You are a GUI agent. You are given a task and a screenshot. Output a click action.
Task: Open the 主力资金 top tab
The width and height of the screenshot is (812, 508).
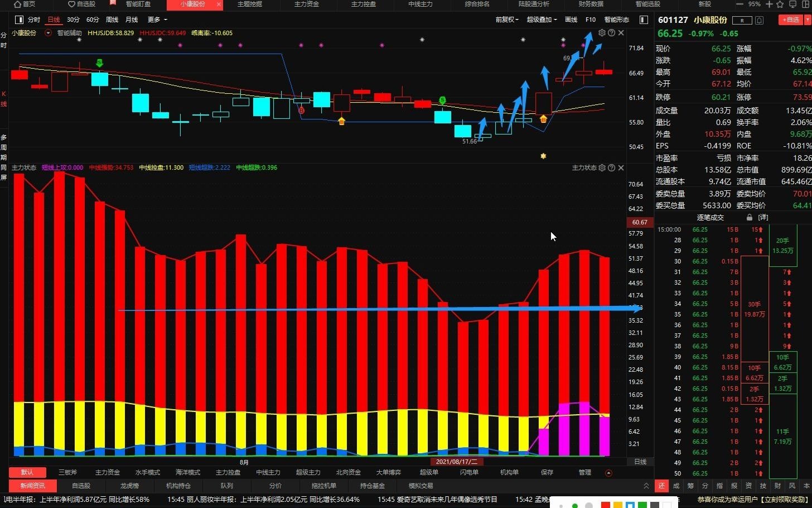306,4
